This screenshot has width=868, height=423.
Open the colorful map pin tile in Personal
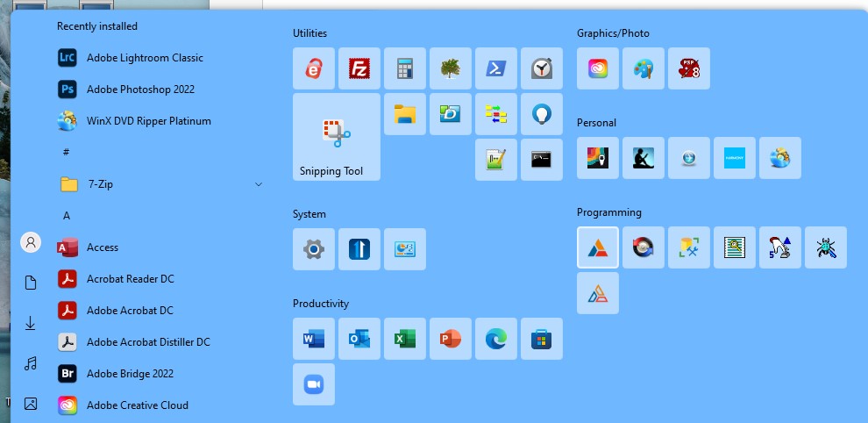[x=598, y=157]
